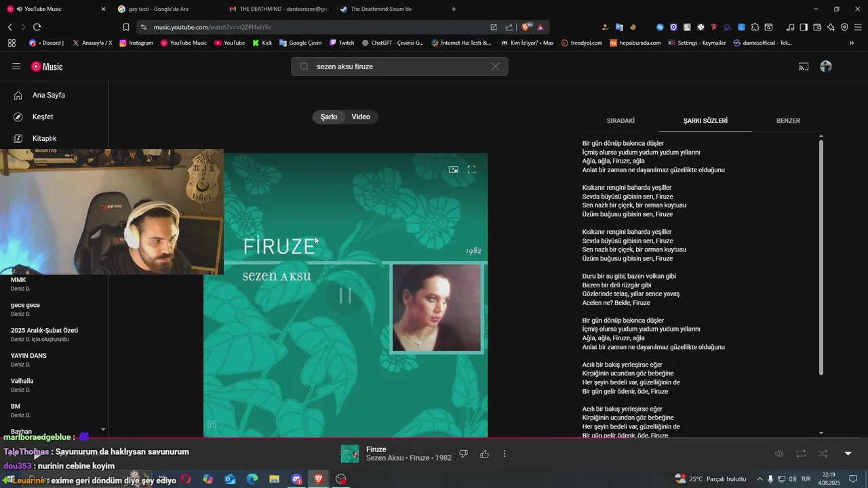
Task: Open the YouTube Music hamburger menu
Action: point(16,66)
